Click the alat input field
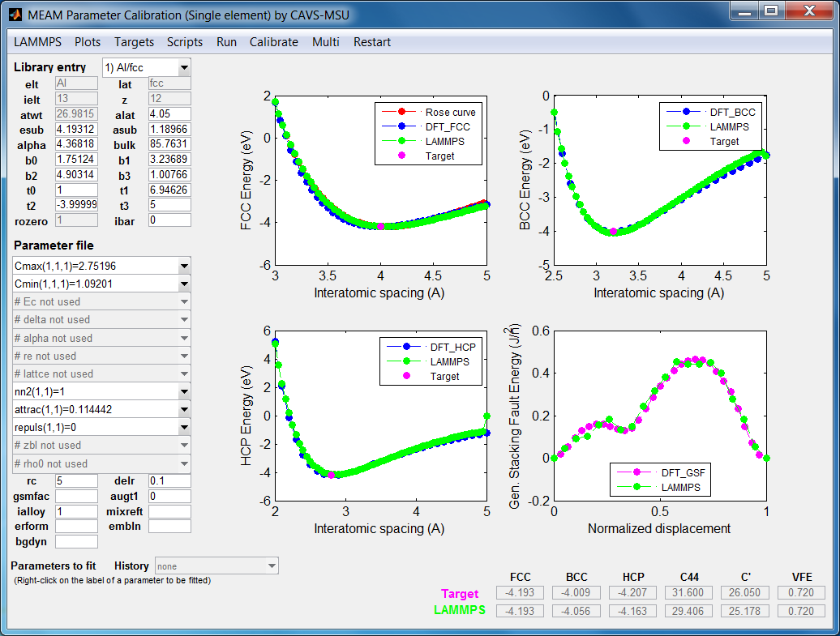Screen dimensions: 840x636 tap(169, 114)
